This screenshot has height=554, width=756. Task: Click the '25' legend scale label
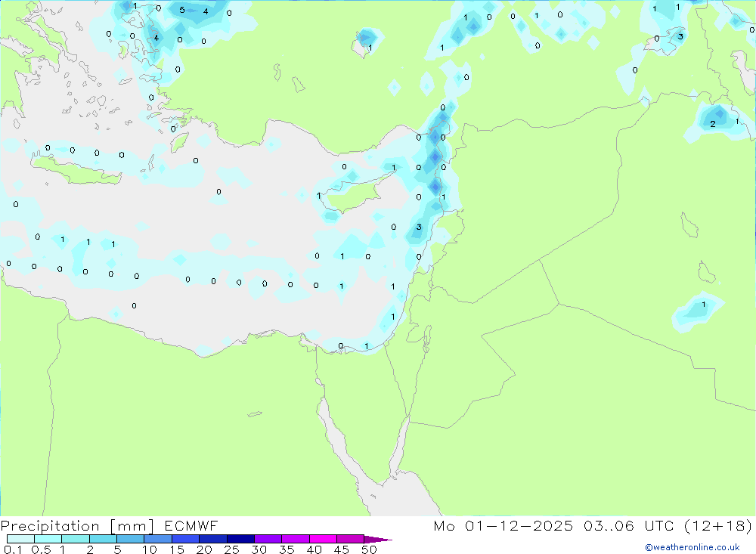[x=232, y=549]
